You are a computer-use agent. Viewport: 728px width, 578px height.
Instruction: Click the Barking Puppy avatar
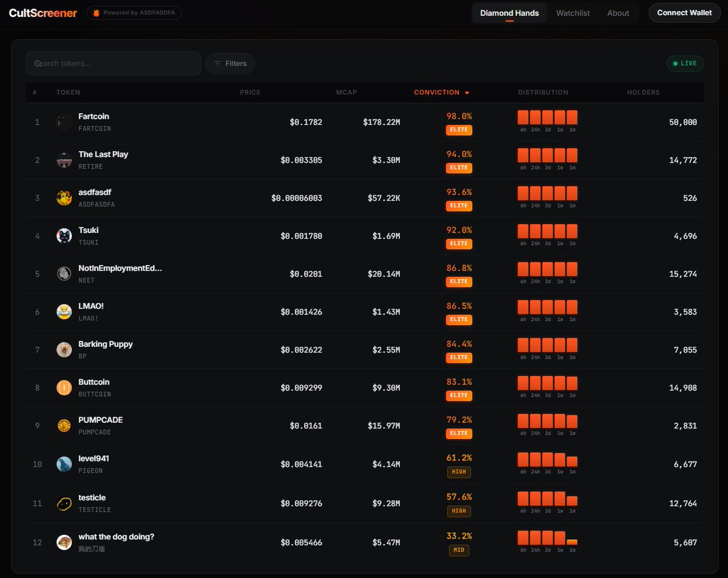point(64,350)
